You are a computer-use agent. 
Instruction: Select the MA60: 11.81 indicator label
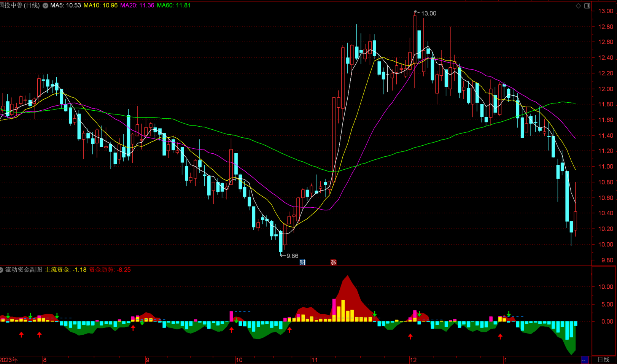coord(174,5)
